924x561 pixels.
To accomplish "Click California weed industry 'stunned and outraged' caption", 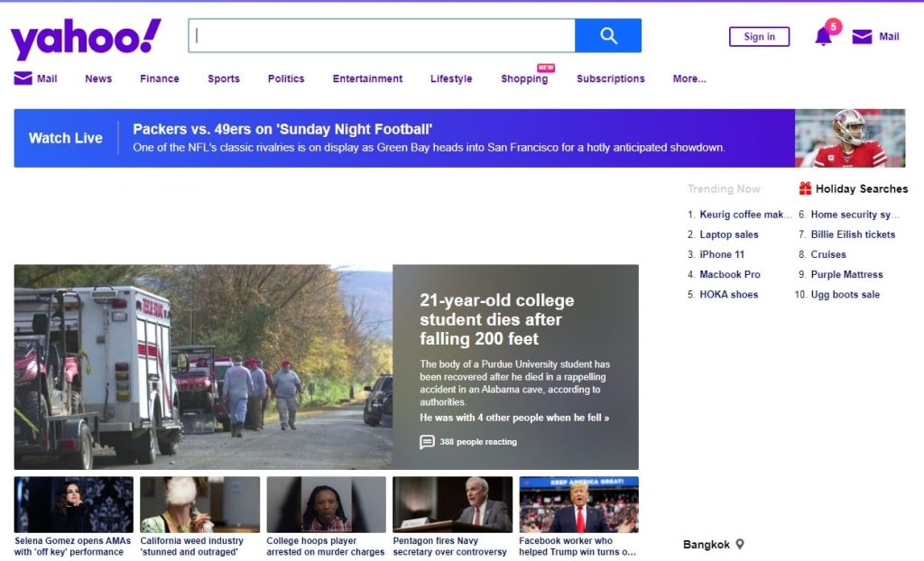I will [x=191, y=547].
